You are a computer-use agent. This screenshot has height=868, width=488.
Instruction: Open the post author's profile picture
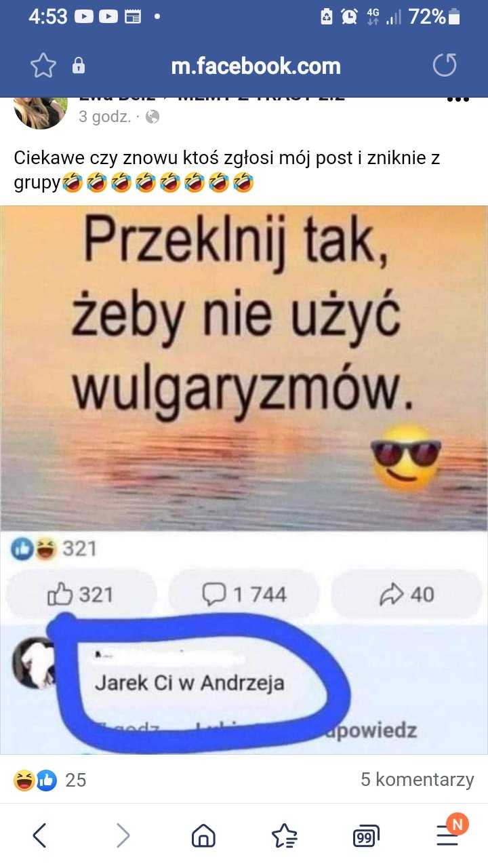41,113
